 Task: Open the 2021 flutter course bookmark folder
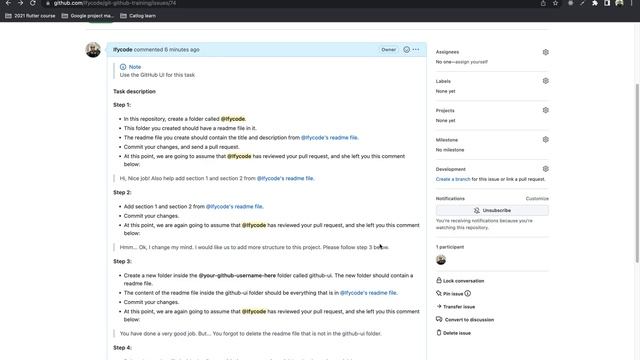[30, 16]
